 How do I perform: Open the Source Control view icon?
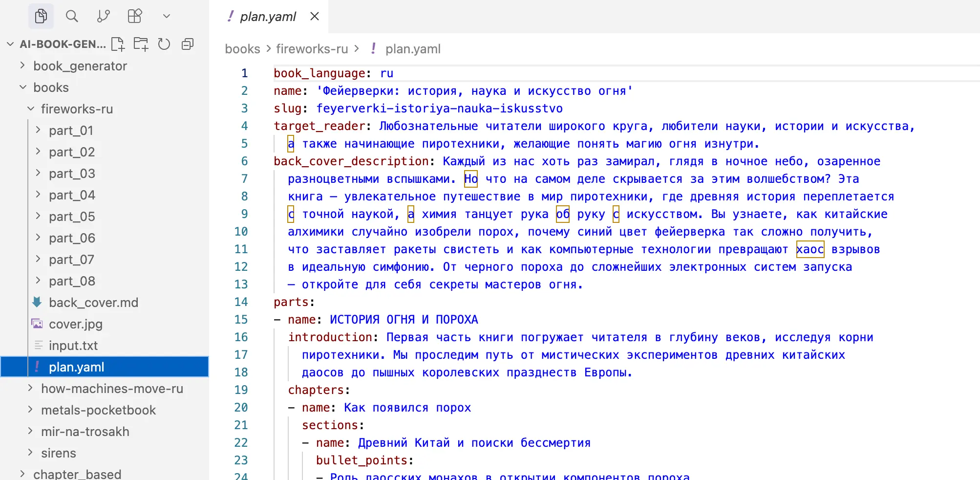(104, 16)
